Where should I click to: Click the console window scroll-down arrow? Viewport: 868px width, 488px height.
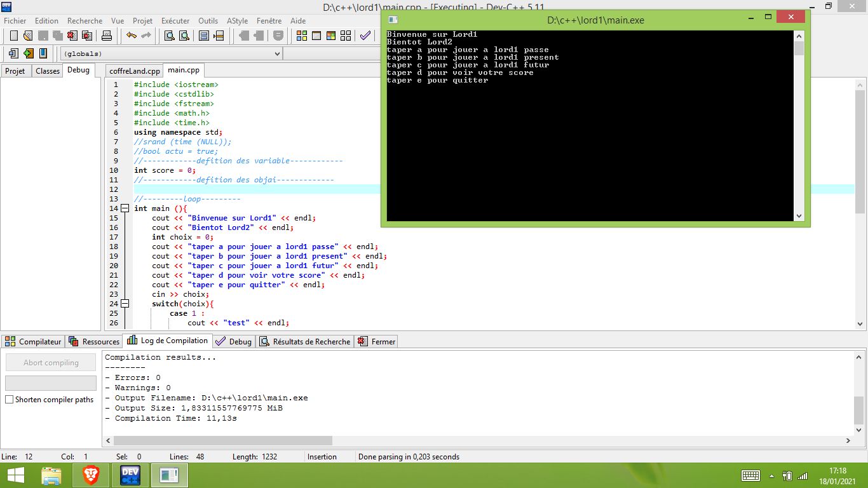tap(799, 216)
